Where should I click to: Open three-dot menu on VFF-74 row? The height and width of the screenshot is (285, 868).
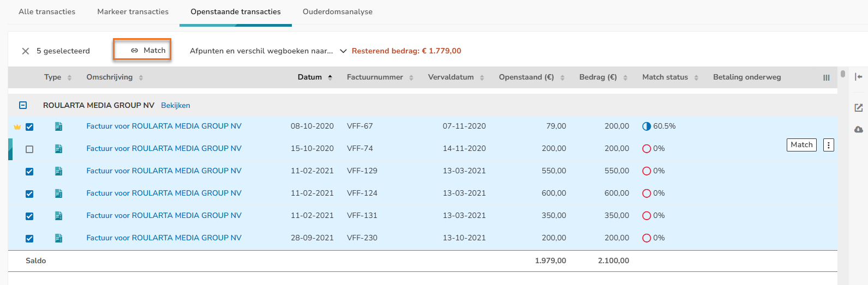click(829, 145)
